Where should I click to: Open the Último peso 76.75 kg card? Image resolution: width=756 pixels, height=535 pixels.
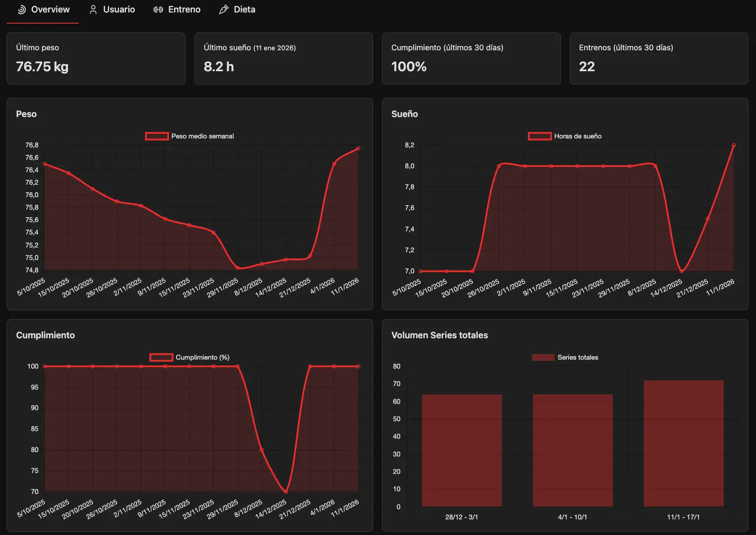coord(96,58)
